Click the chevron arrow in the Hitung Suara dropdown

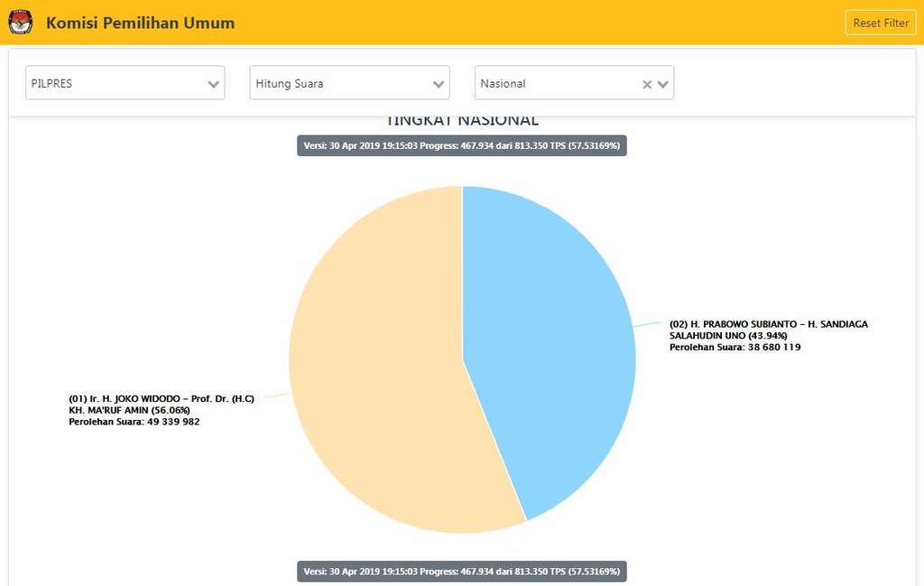point(439,84)
